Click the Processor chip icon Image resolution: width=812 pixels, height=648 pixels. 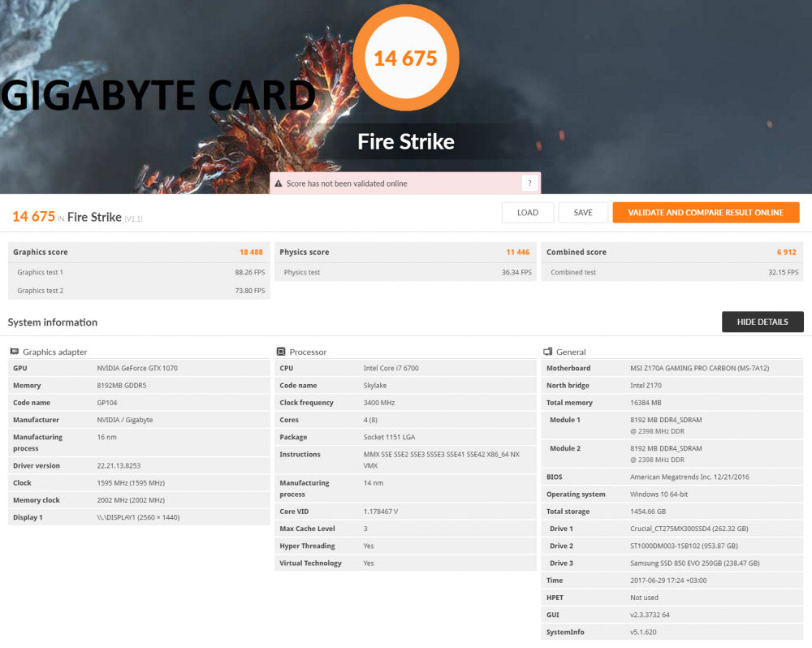(281, 352)
